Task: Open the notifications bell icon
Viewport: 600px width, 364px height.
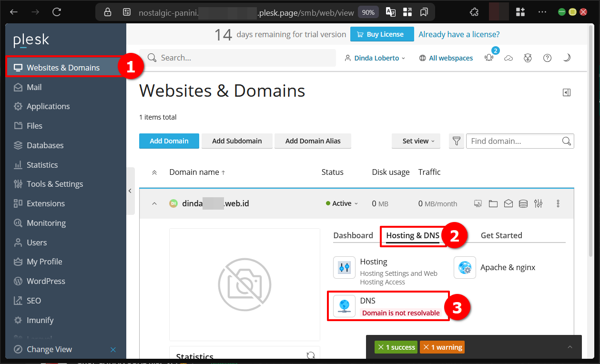Action: [x=489, y=58]
